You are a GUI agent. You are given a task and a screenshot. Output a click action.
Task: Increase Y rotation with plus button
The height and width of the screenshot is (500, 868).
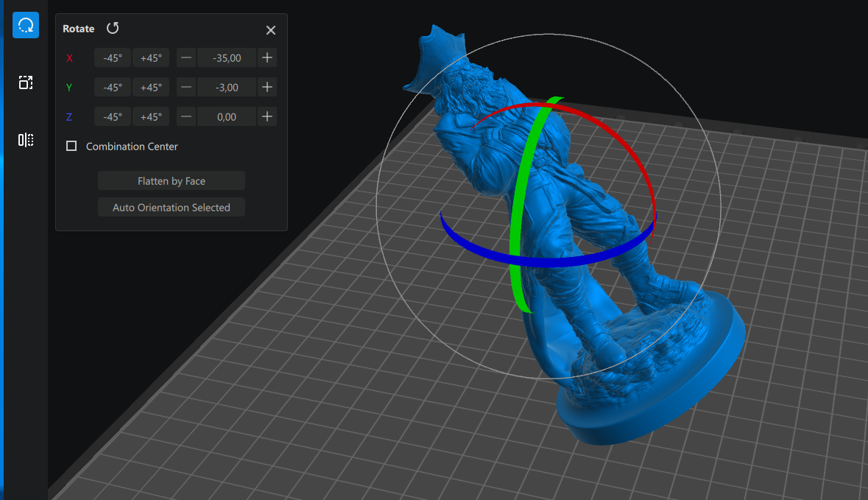click(x=267, y=87)
